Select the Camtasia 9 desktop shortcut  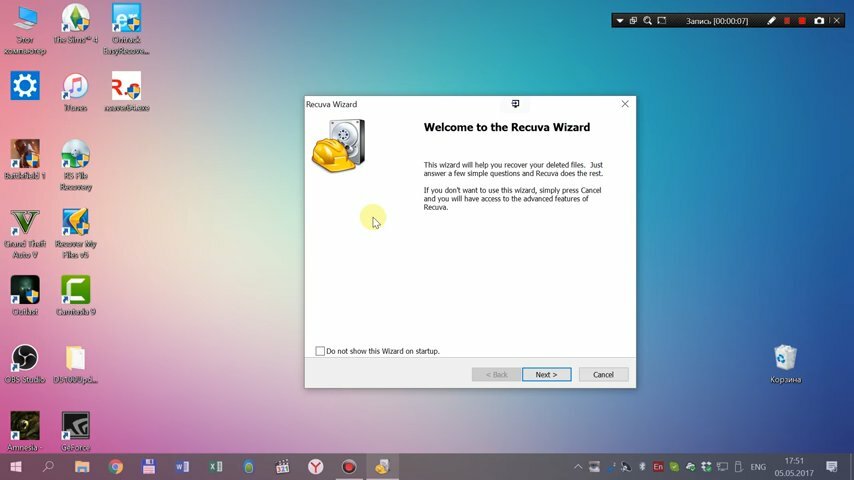coord(76,296)
